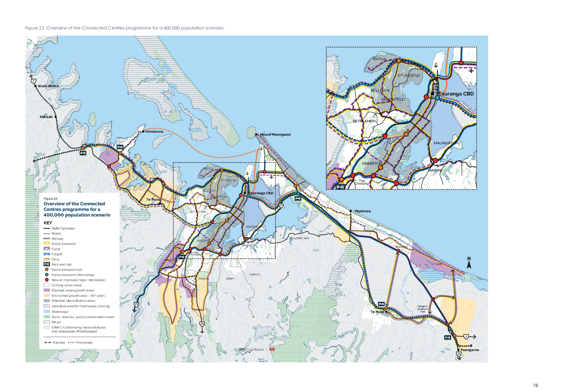
Task: Click the 'Te Puna' map label
Action: click(x=153, y=199)
